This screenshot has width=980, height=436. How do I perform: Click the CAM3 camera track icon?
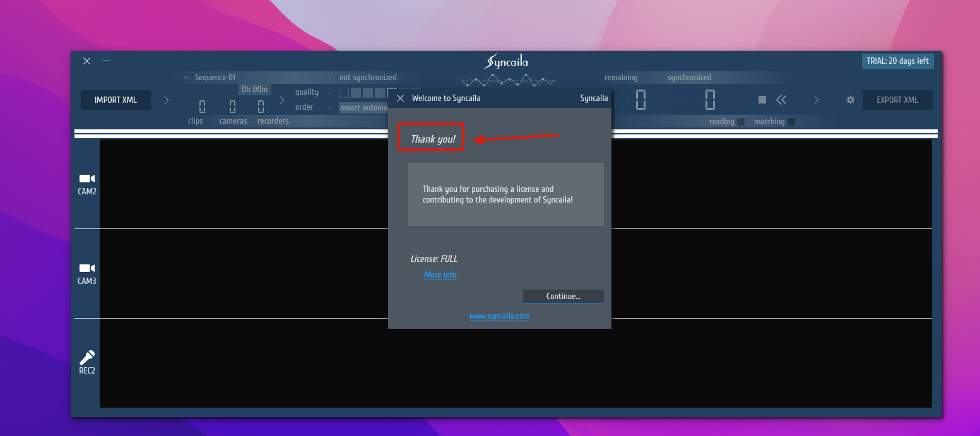coord(86,269)
